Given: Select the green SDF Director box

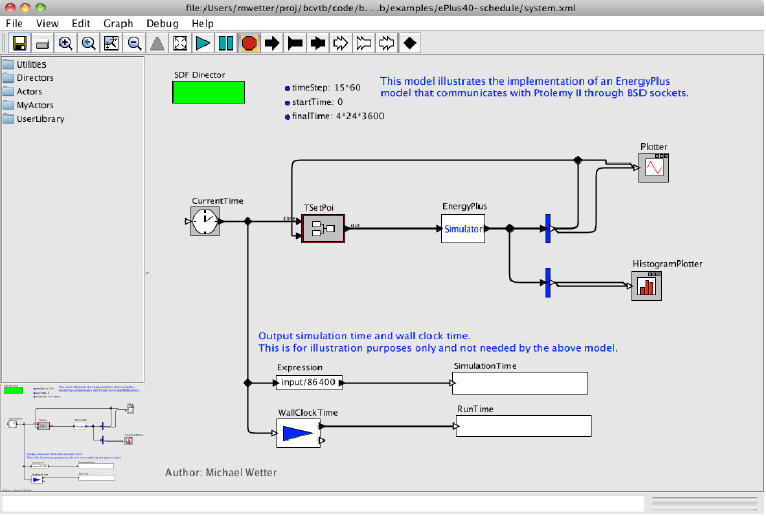Looking at the screenshot, I should 209,92.
